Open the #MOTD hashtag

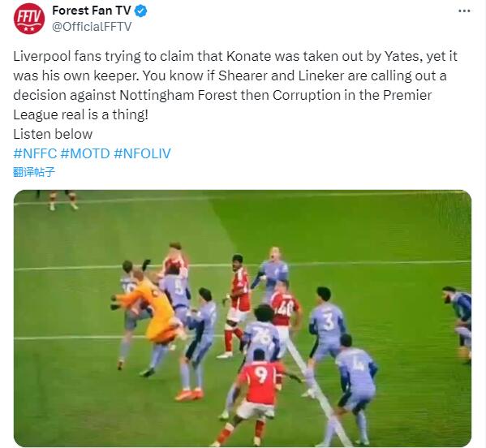(85, 153)
